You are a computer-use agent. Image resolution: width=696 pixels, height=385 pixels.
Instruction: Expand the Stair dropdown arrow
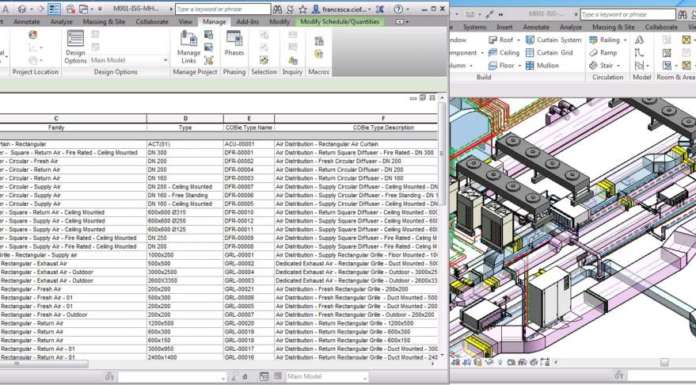click(619, 66)
